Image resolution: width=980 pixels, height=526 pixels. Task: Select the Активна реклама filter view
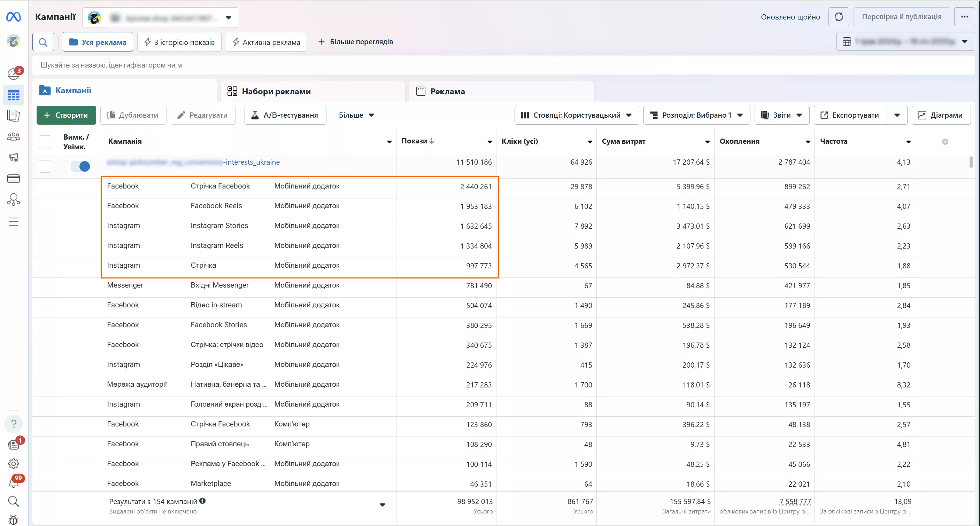pos(266,42)
